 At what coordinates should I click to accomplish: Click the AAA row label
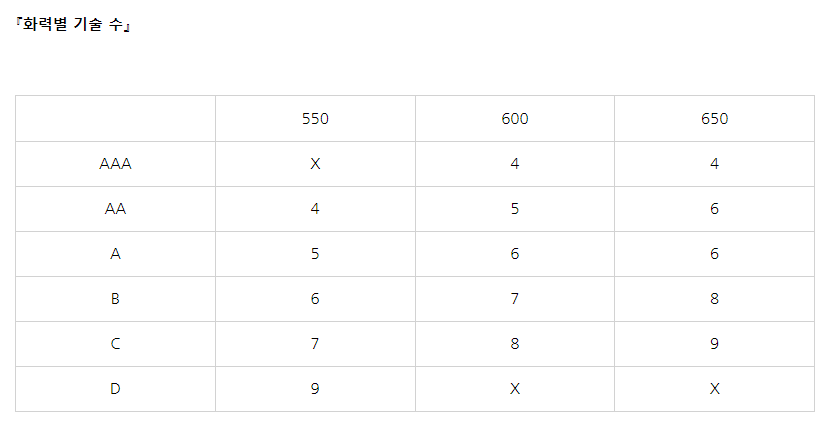click(116, 164)
